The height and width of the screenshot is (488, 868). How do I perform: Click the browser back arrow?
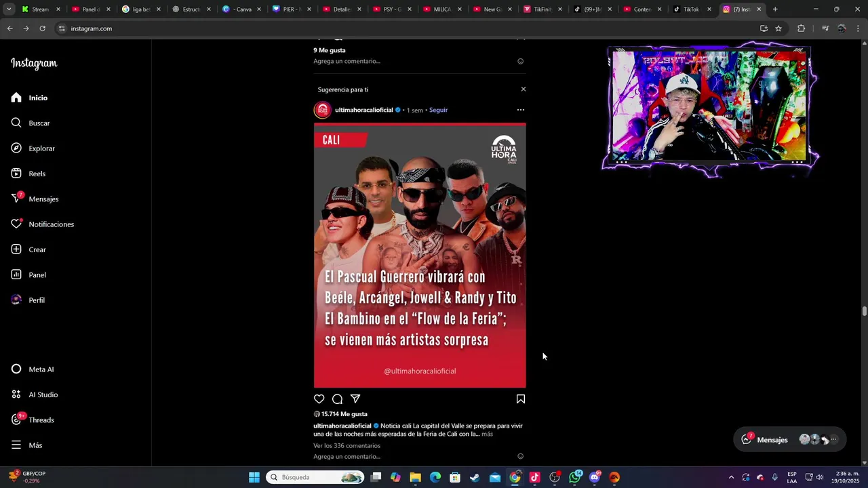click(x=9, y=28)
